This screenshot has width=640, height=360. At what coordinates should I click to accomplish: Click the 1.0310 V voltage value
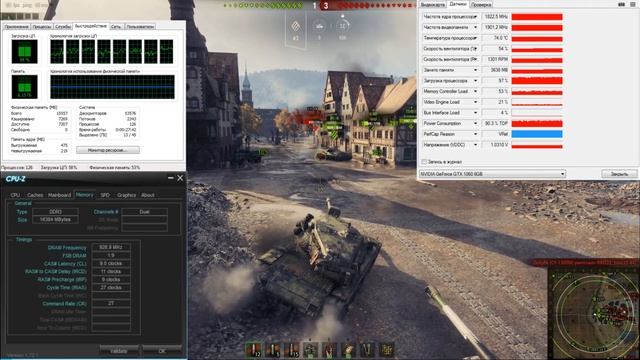[x=495, y=145]
